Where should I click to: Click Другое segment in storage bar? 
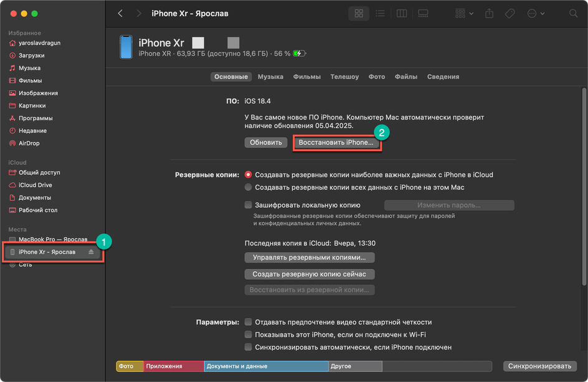click(356, 366)
